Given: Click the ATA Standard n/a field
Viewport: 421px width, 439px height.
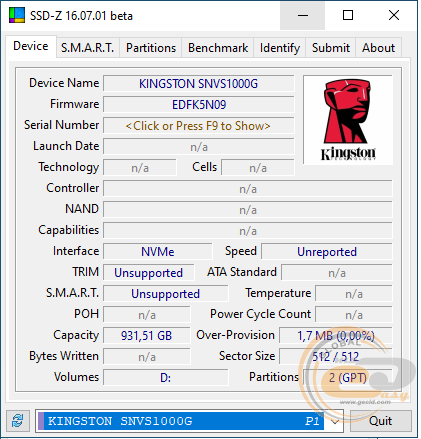Looking at the screenshot, I should 337,273.
